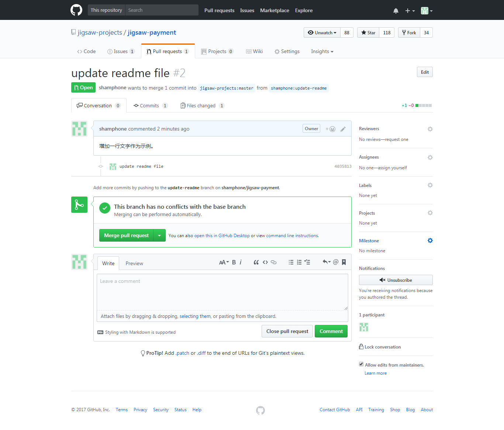Reference an issue with the bookmark icon
504x430 pixels.
(344, 262)
